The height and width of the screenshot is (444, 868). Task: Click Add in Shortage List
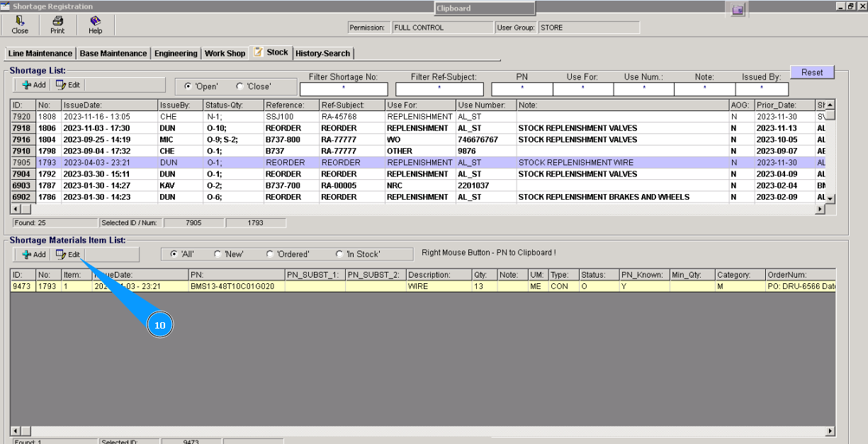click(x=33, y=85)
